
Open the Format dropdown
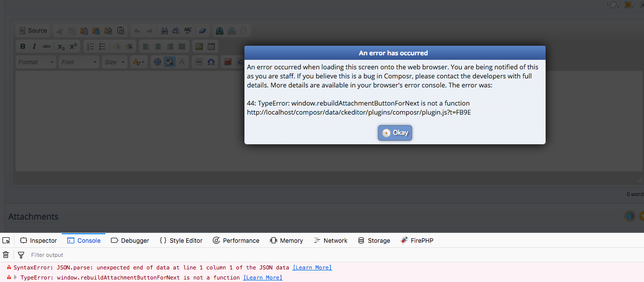click(x=36, y=62)
